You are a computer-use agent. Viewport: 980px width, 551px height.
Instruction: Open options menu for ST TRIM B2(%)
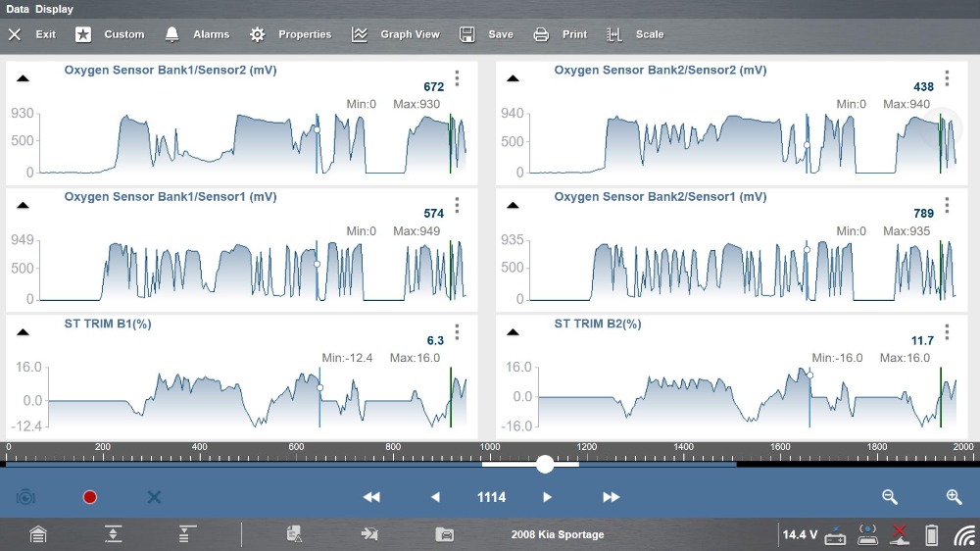947,331
